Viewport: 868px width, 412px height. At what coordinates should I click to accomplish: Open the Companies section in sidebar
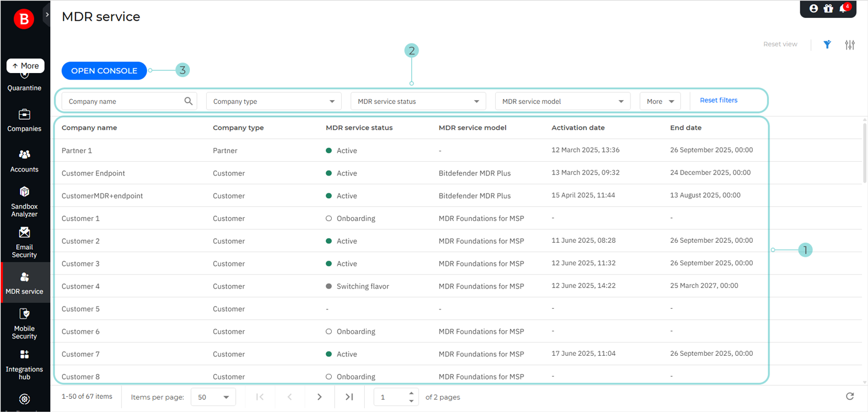24,120
